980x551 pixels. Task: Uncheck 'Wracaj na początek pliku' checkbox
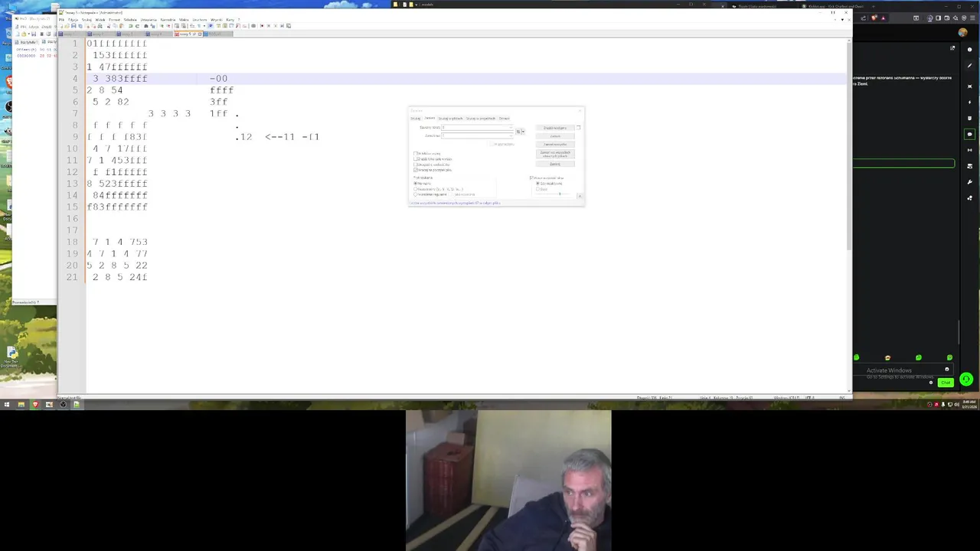tap(415, 170)
